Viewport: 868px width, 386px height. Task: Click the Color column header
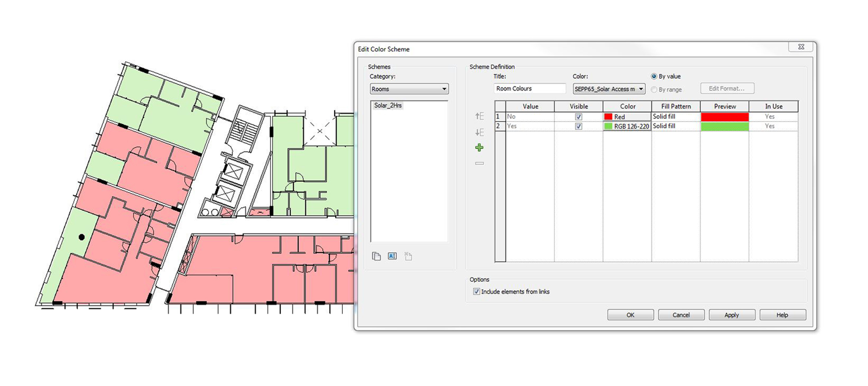[x=627, y=106]
